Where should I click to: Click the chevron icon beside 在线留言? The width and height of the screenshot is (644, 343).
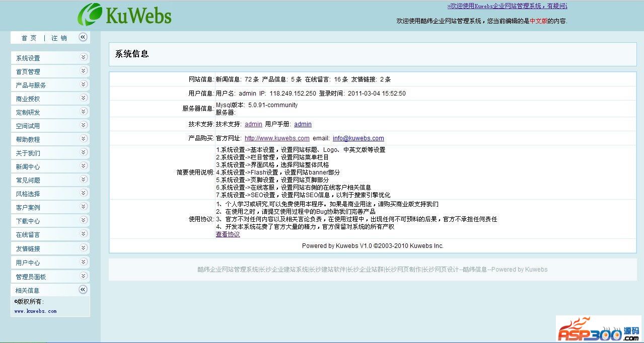84,234
